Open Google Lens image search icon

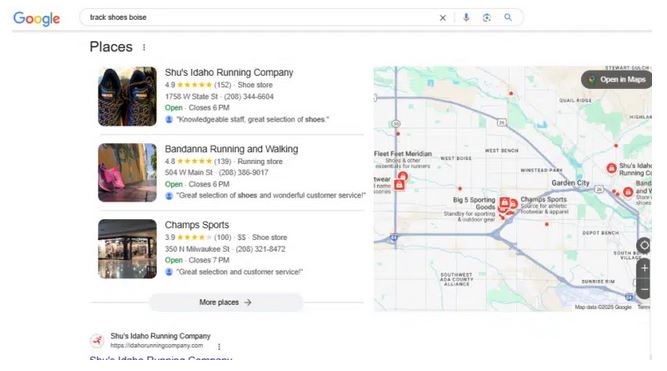(x=487, y=17)
